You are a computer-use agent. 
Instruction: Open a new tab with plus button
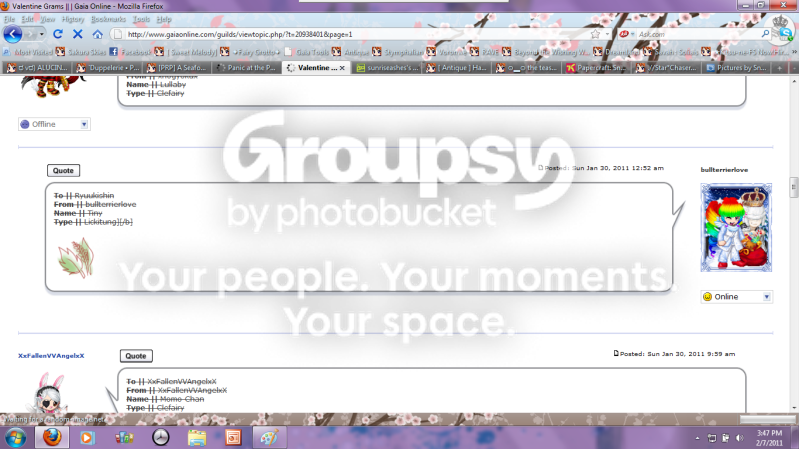[x=779, y=68]
